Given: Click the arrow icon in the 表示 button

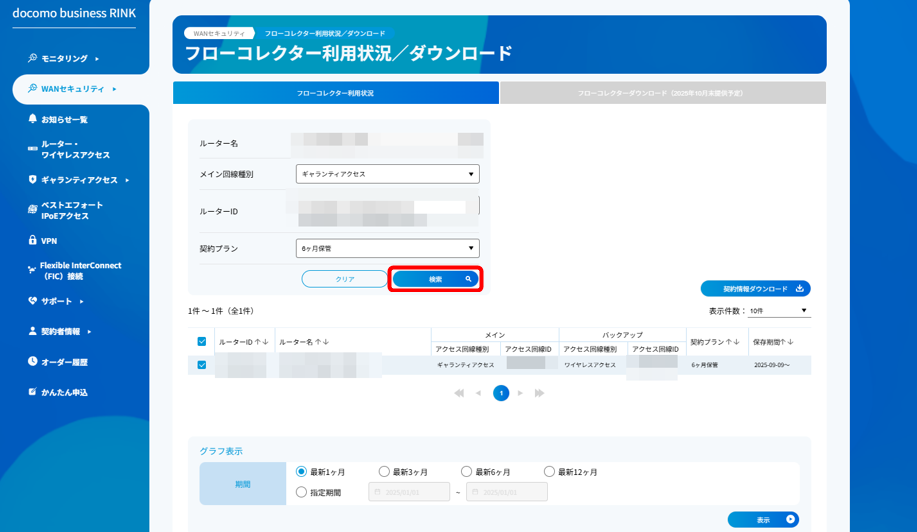Looking at the screenshot, I should [x=790, y=519].
